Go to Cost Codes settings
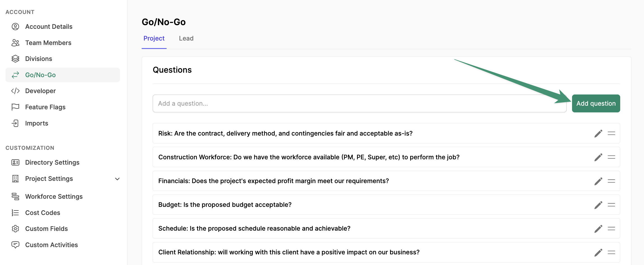Image resolution: width=644 pixels, height=265 pixels. click(x=43, y=213)
